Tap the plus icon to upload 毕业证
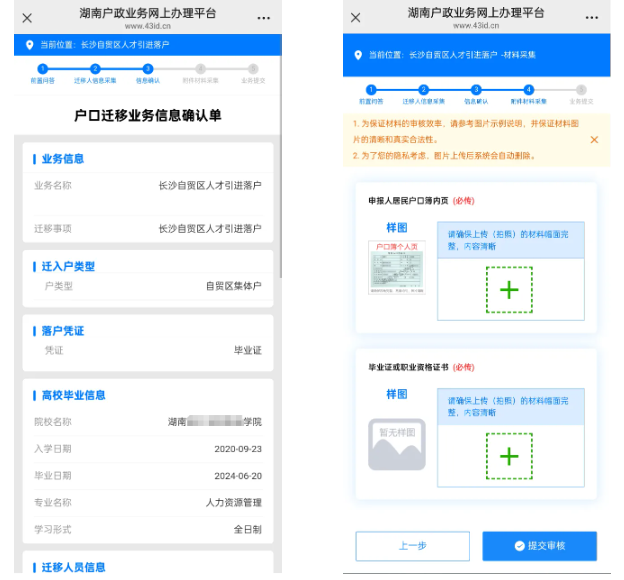The width and height of the screenshot is (624, 580). pyautogui.click(x=509, y=456)
